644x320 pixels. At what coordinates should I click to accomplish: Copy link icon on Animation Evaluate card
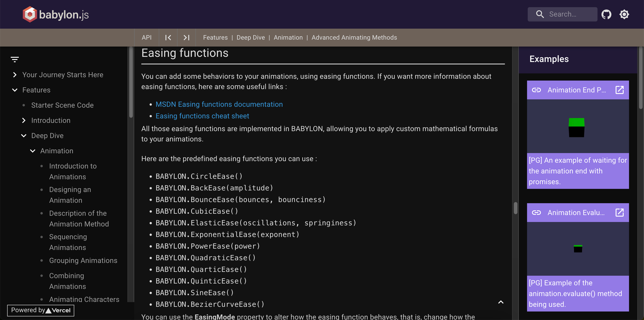(x=537, y=212)
